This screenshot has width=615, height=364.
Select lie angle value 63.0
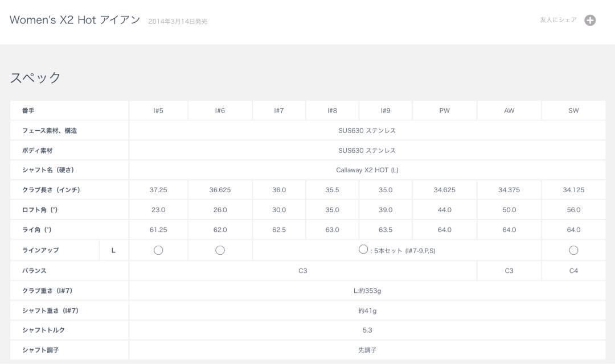coord(332,230)
